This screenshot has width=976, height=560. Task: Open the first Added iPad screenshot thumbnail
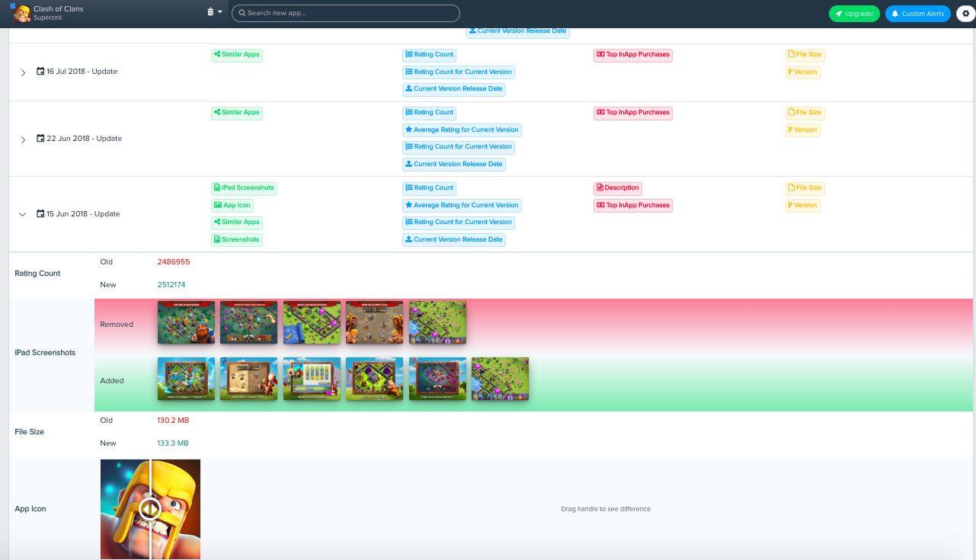coord(186,379)
